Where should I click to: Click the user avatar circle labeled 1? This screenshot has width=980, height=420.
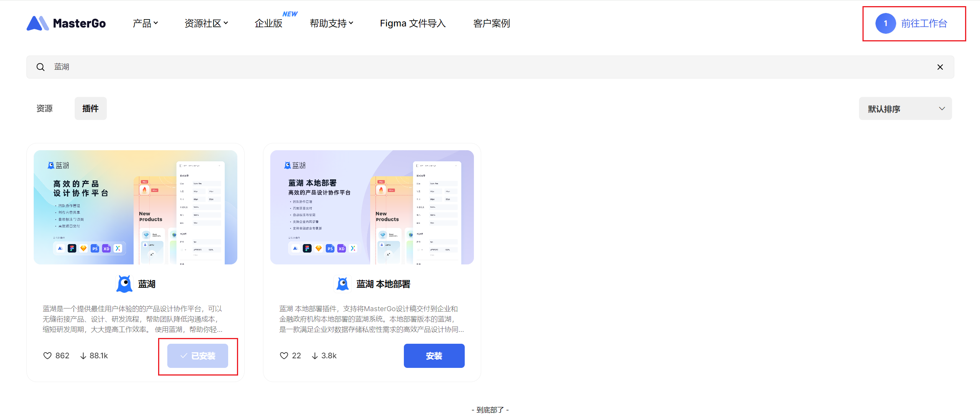tap(885, 23)
